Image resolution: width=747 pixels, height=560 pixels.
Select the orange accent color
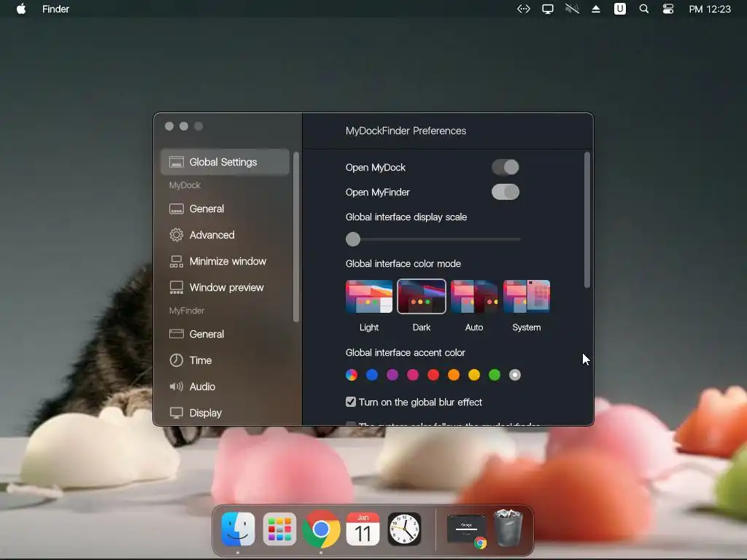pyautogui.click(x=454, y=375)
